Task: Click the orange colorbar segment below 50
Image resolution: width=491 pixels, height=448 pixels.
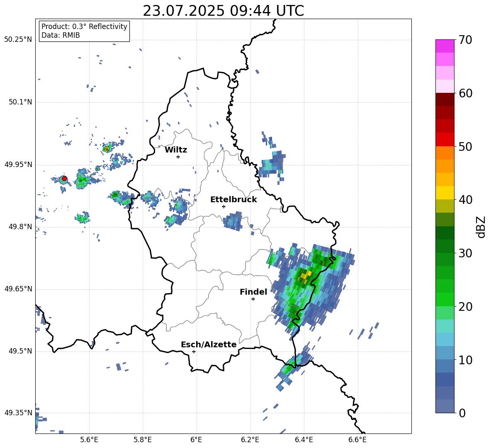Action: 445,153
